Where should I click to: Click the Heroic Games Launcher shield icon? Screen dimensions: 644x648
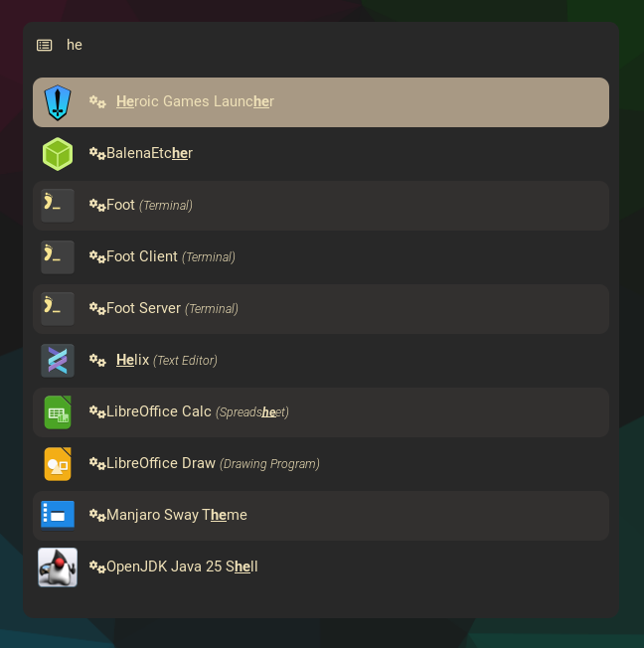click(x=58, y=102)
